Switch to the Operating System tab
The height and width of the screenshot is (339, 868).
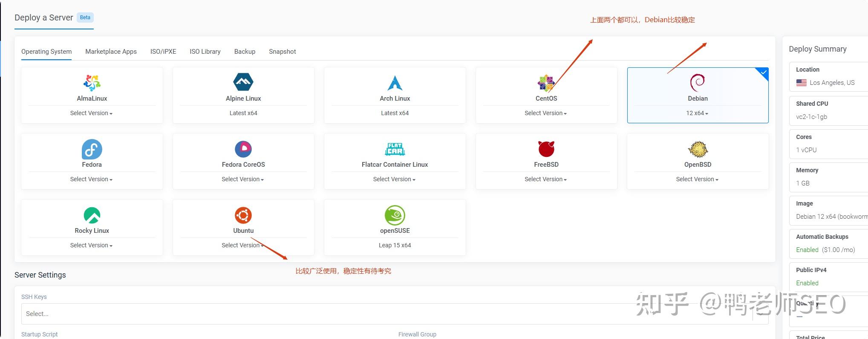click(46, 52)
